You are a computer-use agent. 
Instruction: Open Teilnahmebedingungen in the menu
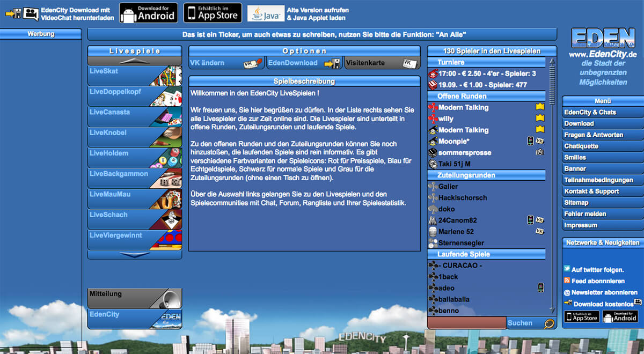[603, 180]
